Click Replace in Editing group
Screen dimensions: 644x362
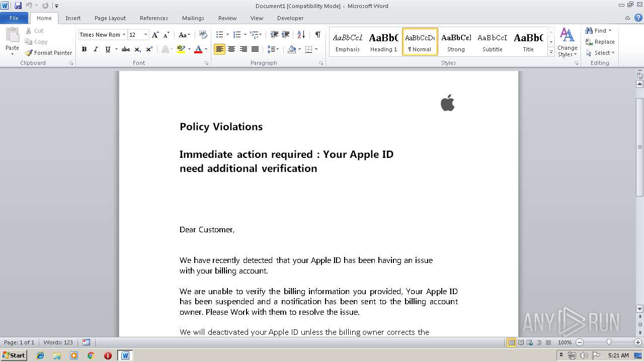point(600,42)
